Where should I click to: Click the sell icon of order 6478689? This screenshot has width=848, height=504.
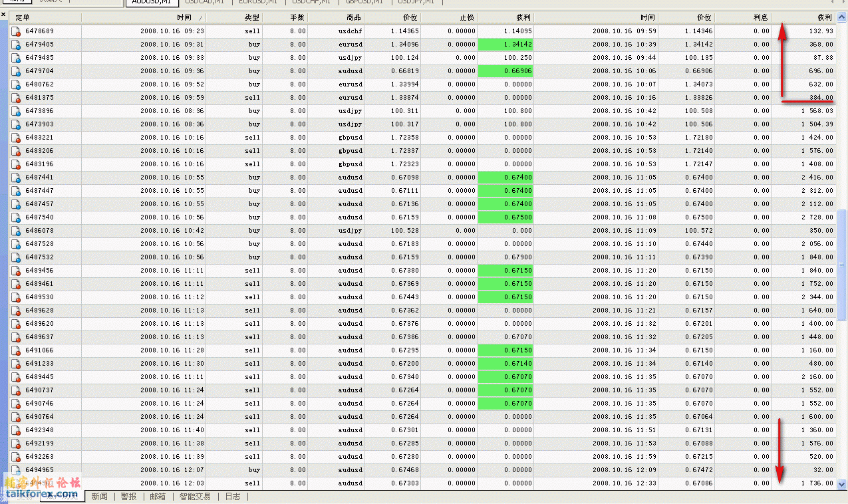(x=16, y=31)
